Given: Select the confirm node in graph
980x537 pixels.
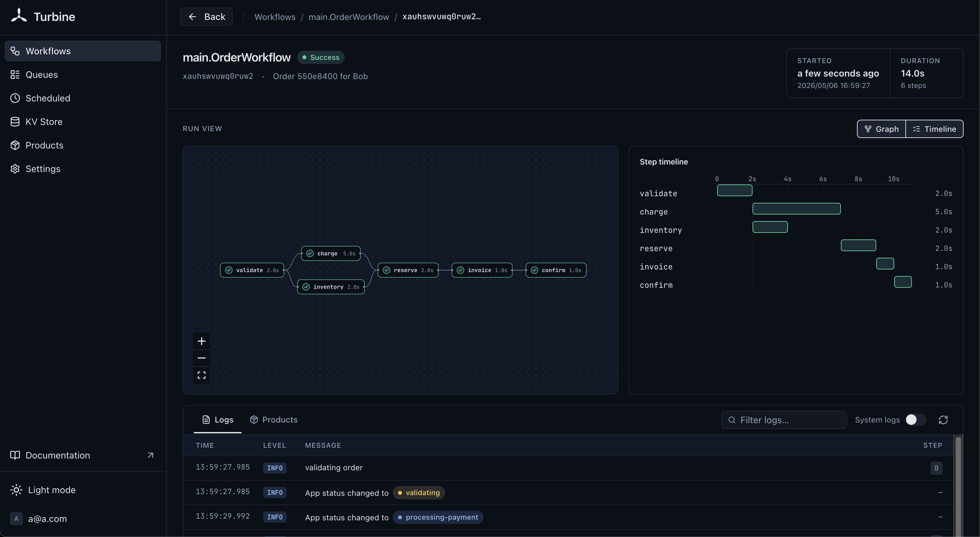Looking at the screenshot, I should pyautogui.click(x=556, y=270).
